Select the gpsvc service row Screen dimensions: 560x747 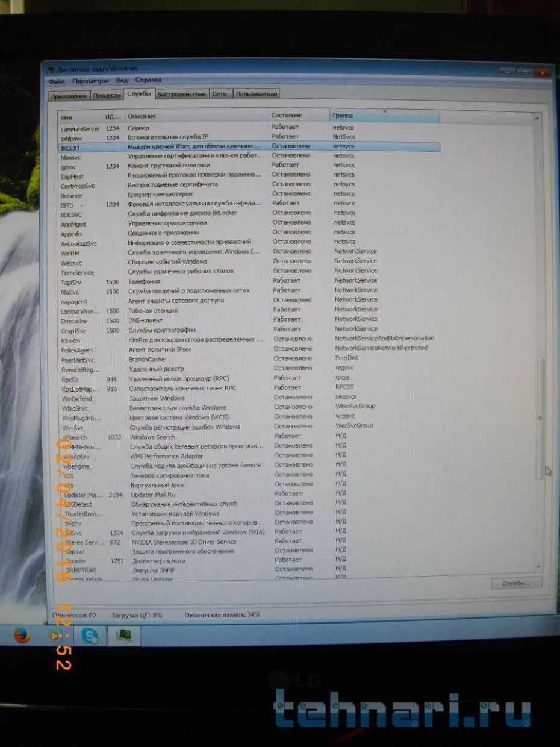tap(249, 166)
